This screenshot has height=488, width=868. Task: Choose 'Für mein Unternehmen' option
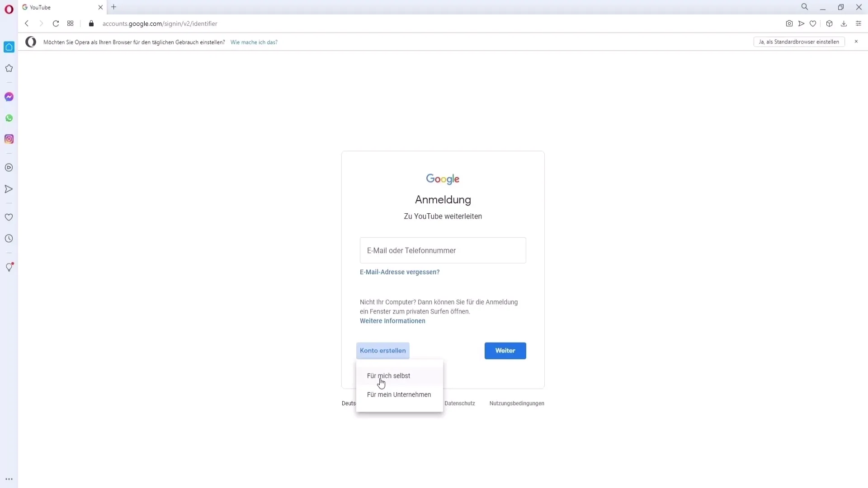400,394
